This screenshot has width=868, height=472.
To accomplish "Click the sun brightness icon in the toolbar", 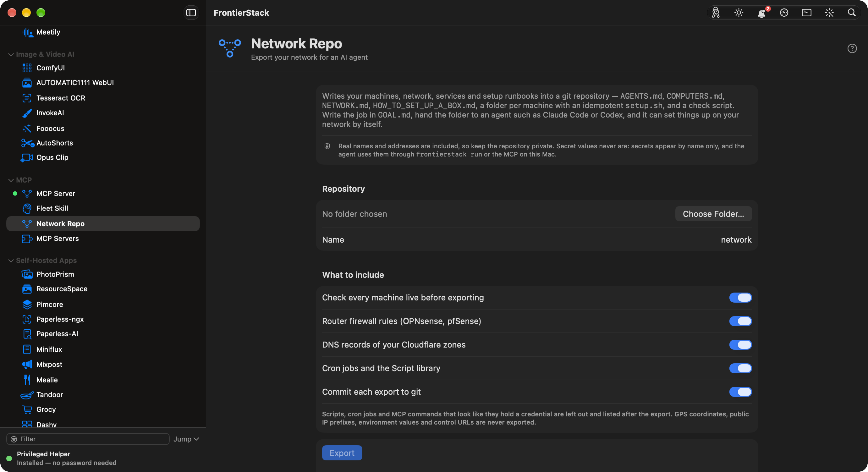I will (739, 13).
